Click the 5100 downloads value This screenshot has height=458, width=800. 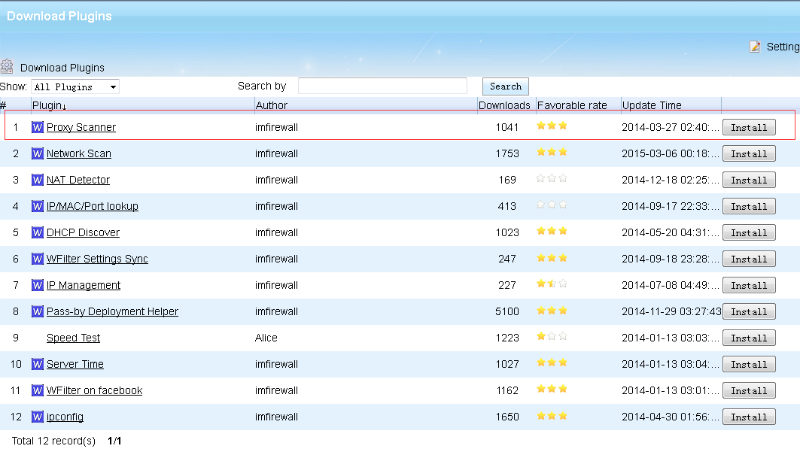[507, 312]
